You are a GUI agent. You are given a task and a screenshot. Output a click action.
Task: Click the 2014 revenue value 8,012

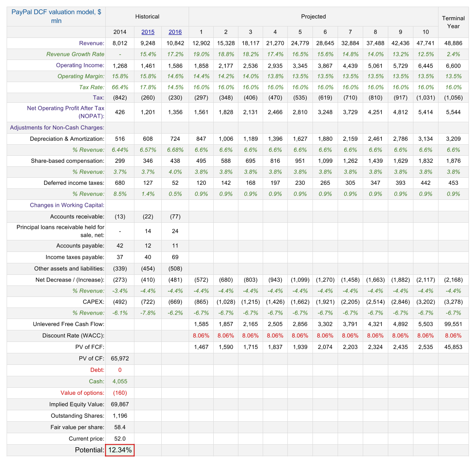point(120,43)
